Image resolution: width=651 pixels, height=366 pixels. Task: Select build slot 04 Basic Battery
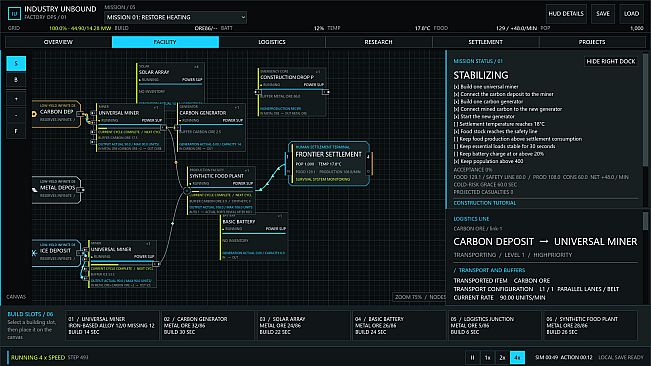[x=399, y=326]
